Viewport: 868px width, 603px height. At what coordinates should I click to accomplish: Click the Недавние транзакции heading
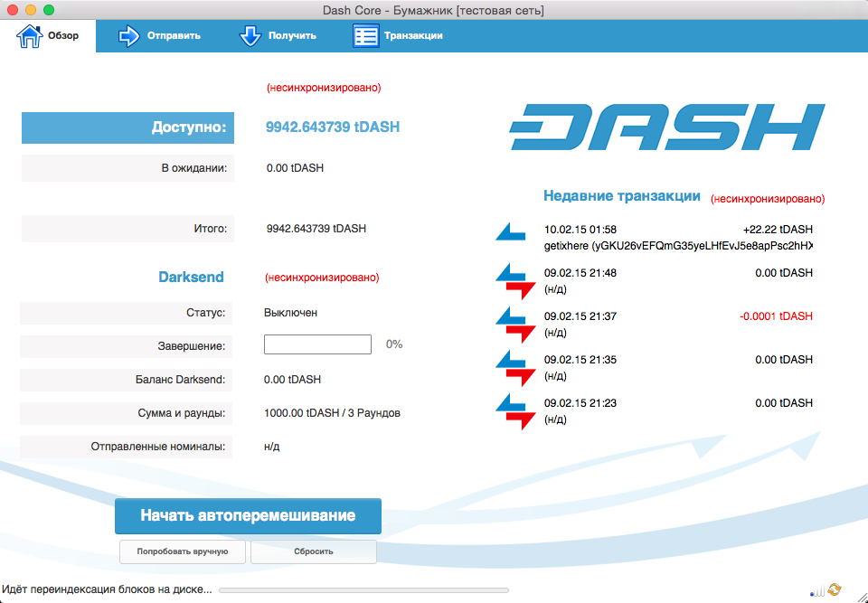(622, 196)
